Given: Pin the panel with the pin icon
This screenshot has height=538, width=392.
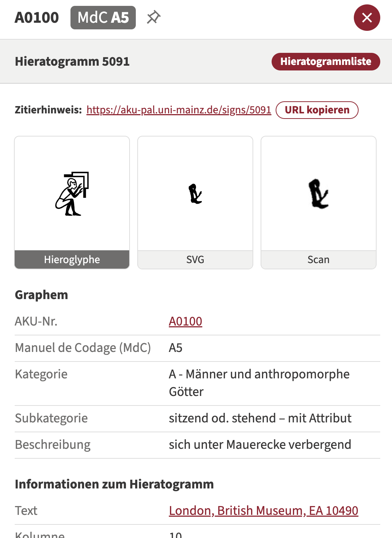Looking at the screenshot, I should pyautogui.click(x=154, y=17).
